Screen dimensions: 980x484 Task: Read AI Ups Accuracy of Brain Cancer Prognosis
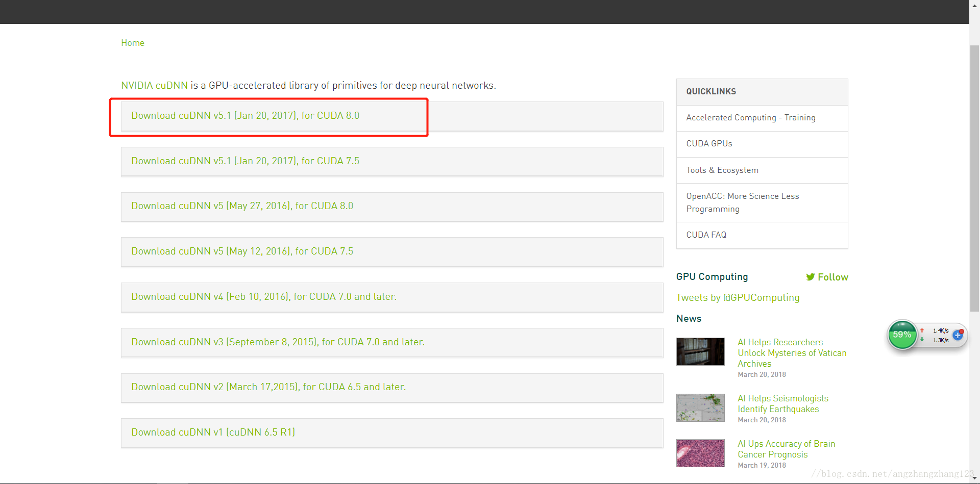tap(786, 449)
